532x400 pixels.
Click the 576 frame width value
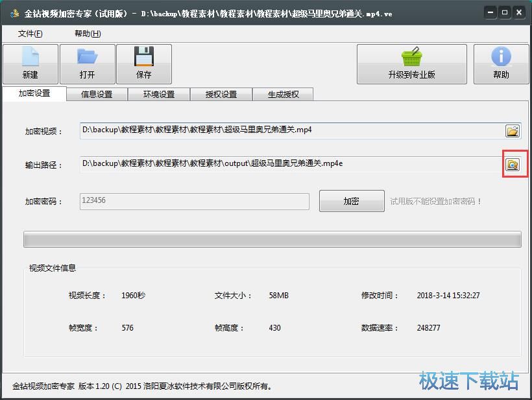(128, 328)
